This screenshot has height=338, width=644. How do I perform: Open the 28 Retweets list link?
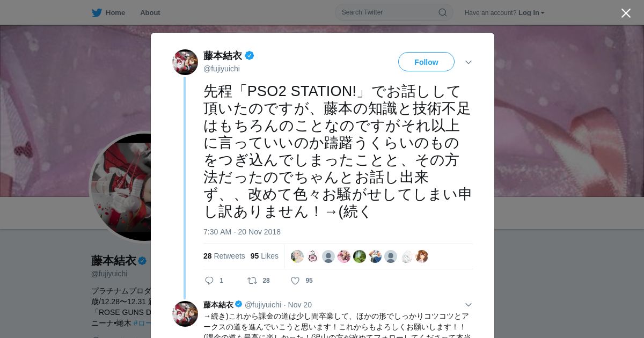(x=224, y=256)
